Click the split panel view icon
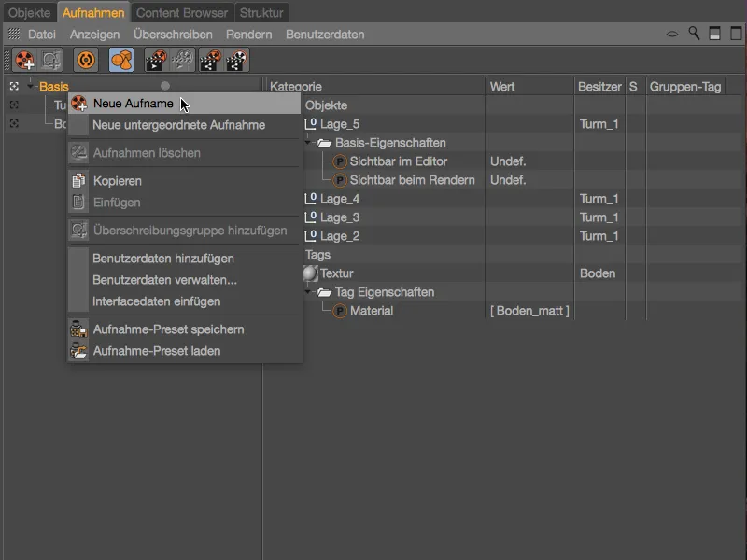 714,34
